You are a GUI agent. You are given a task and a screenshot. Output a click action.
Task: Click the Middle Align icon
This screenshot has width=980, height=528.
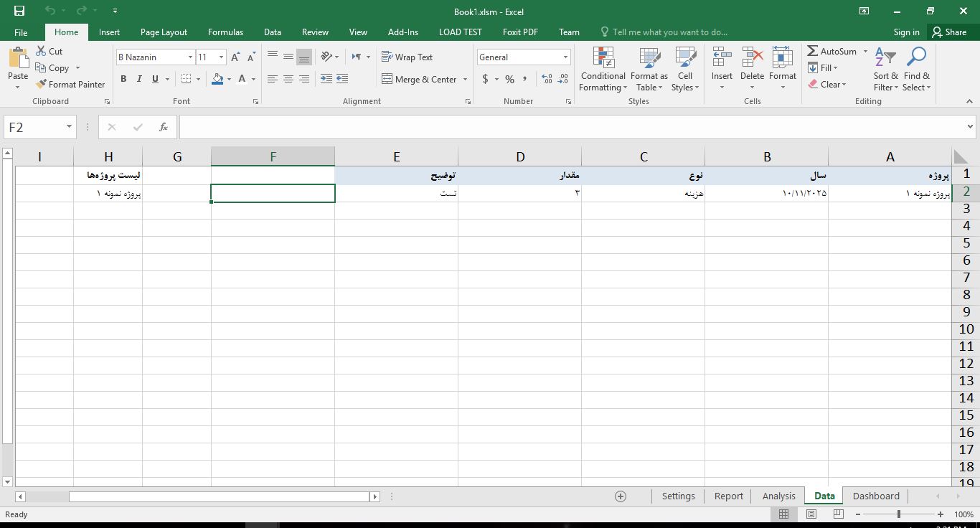tap(288, 57)
